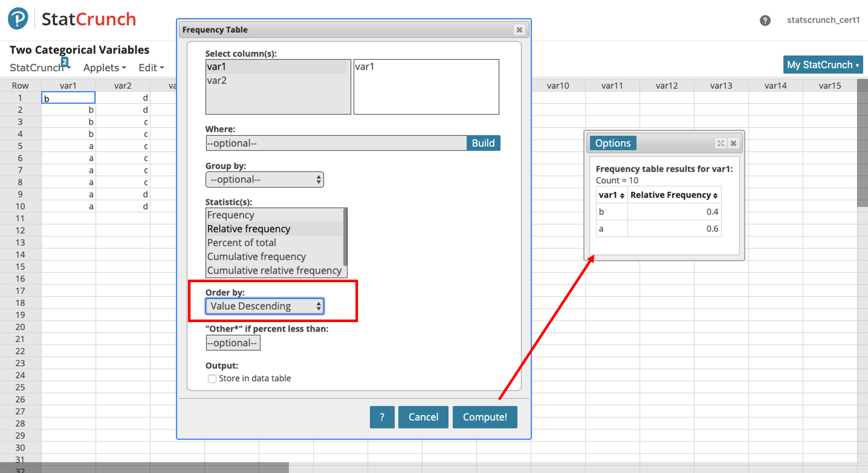Open the Order by dropdown
Screen dimensions: 868x473
(x=264, y=306)
